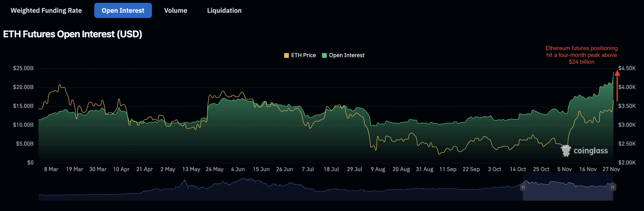Click the $15.00B left axis value
Image resolution: width=644 pixels, height=211 pixels.
click(23, 106)
